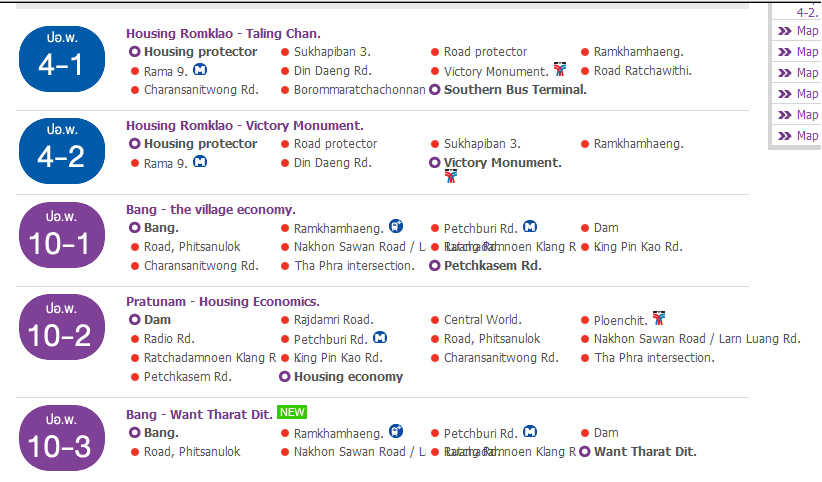822x482 pixels.
Task: Click the 4-2 blue route badge
Action: (62, 151)
